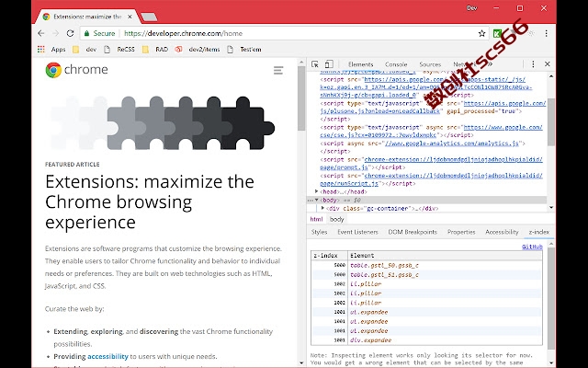Expand the div gc-container node
The image size is (588, 368).
pyautogui.click(x=322, y=208)
